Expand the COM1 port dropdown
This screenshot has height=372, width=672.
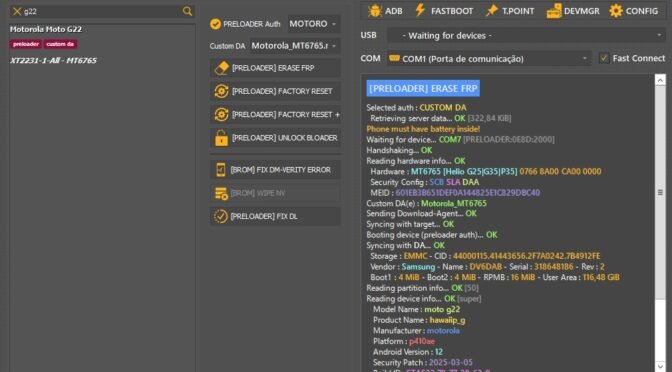tap(489, 59)
